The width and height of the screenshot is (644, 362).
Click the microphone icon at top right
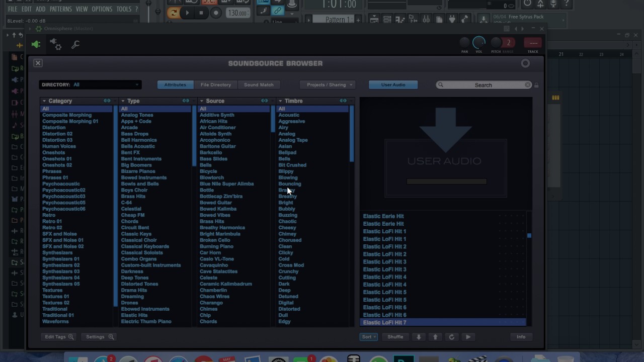[x=553, y=4]
